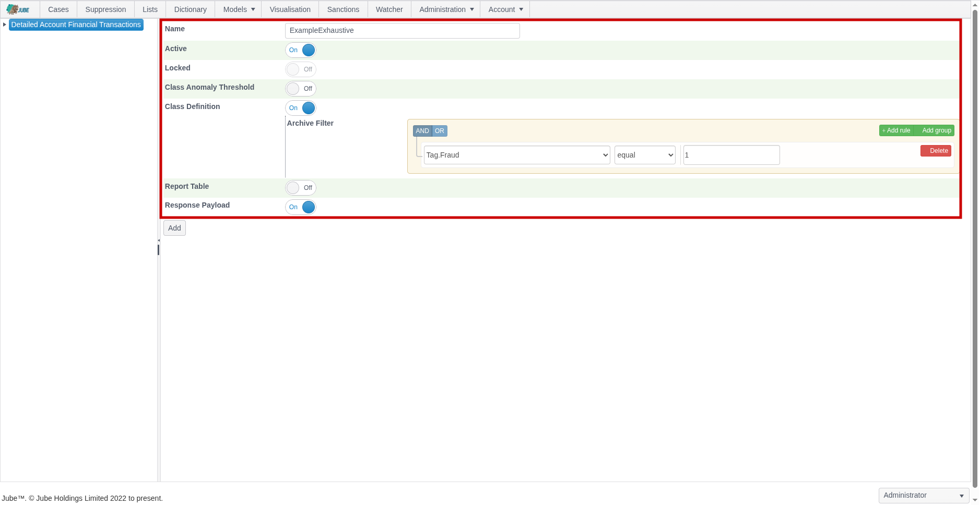This screenshot has width=980, height=505.
Task: Open the Dictionary menu item
Action: point(190,9)
